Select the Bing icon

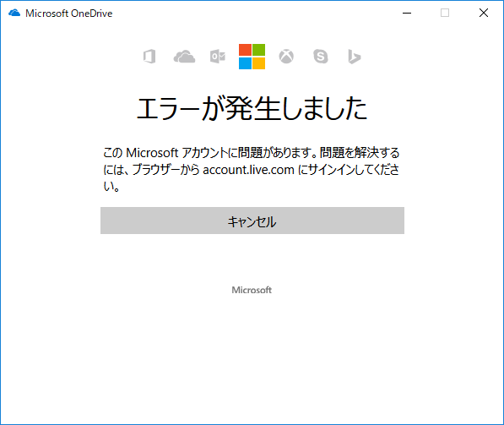pyautogui.click(x=355, y=57)
